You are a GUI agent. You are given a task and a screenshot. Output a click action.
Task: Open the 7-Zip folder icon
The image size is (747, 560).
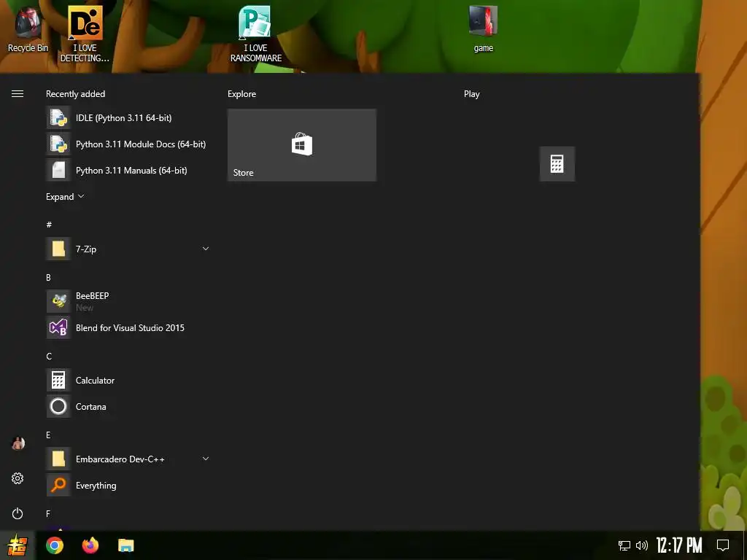(x=58, y=249)
